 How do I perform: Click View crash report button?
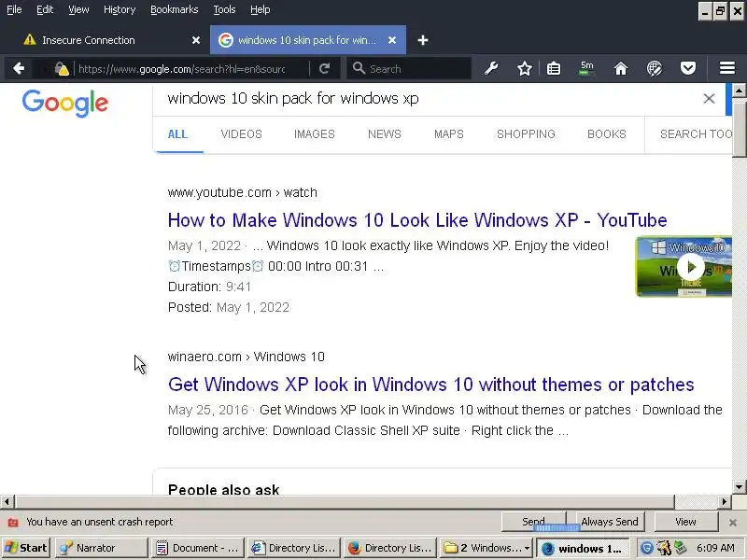pyautogui.click(x=685, y=522)
